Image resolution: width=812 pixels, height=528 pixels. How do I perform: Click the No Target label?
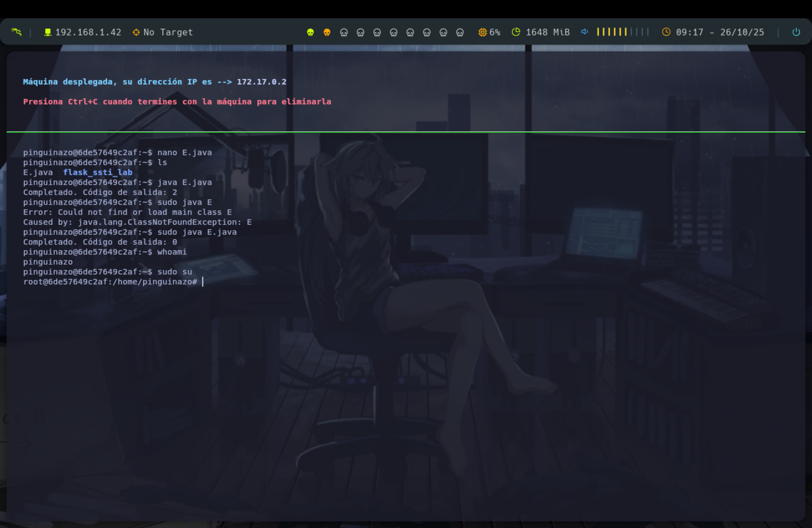pyautogui.click(x=168, y=32)
